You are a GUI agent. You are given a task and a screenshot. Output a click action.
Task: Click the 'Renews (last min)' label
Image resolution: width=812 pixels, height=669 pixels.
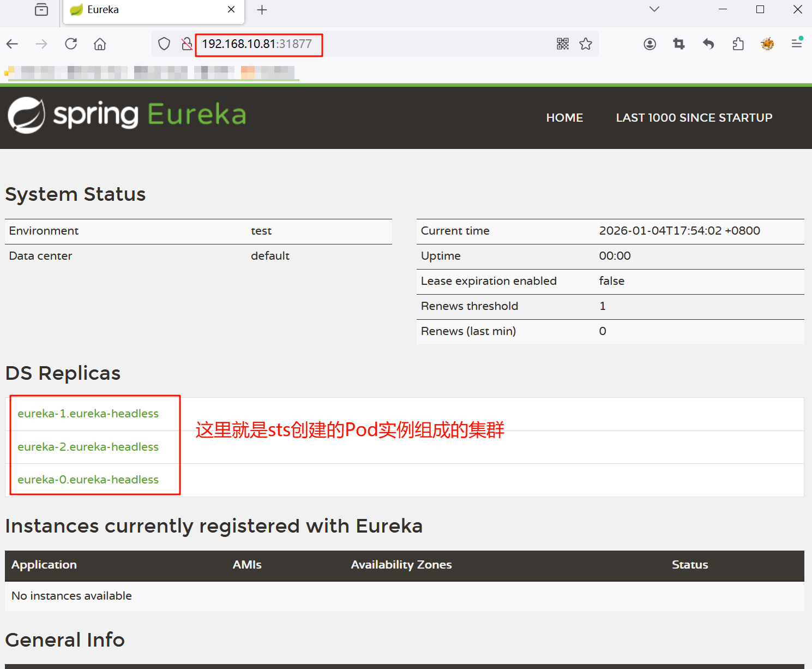click(468, 331)
